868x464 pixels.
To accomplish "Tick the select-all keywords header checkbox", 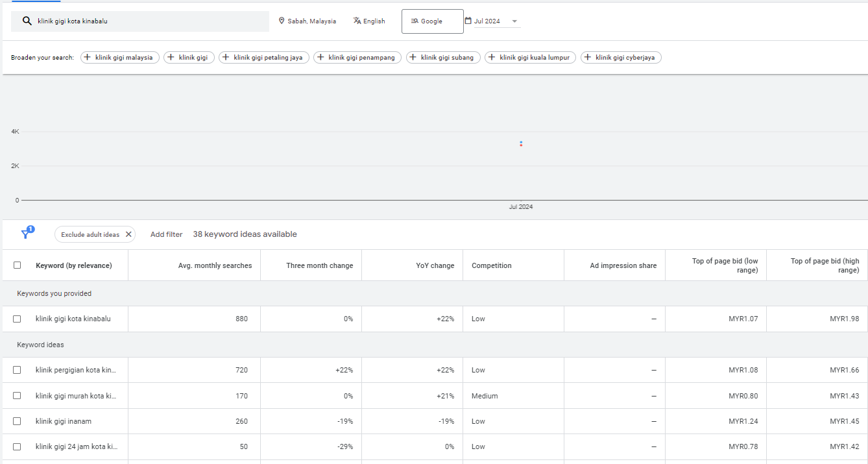I will (18, 265).
